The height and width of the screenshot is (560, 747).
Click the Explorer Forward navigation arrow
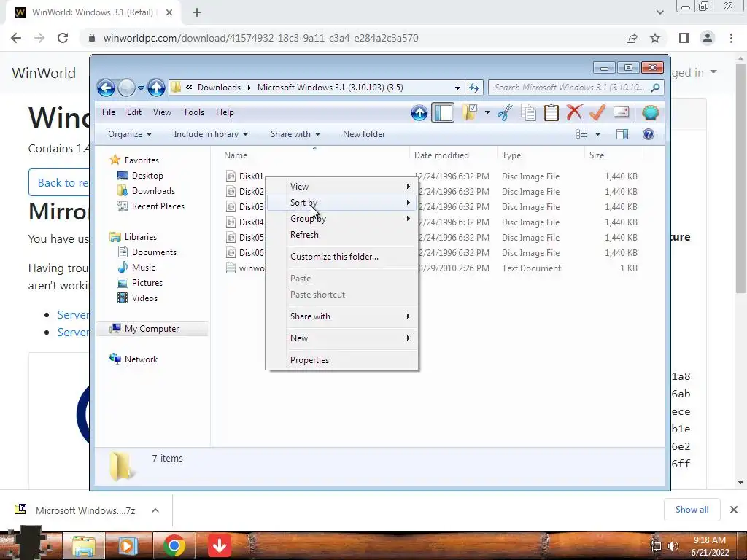(126, 87)
